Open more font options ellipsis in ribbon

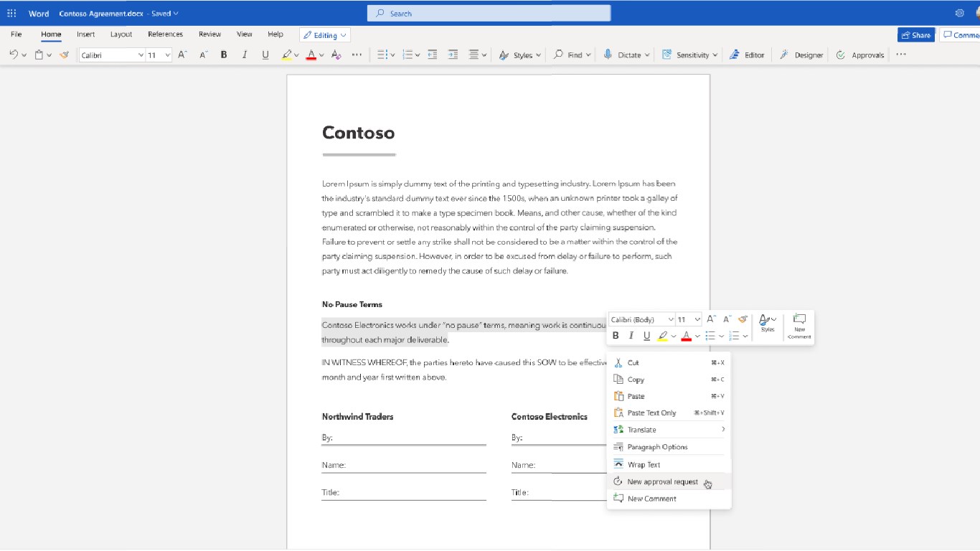click(357, 55)
